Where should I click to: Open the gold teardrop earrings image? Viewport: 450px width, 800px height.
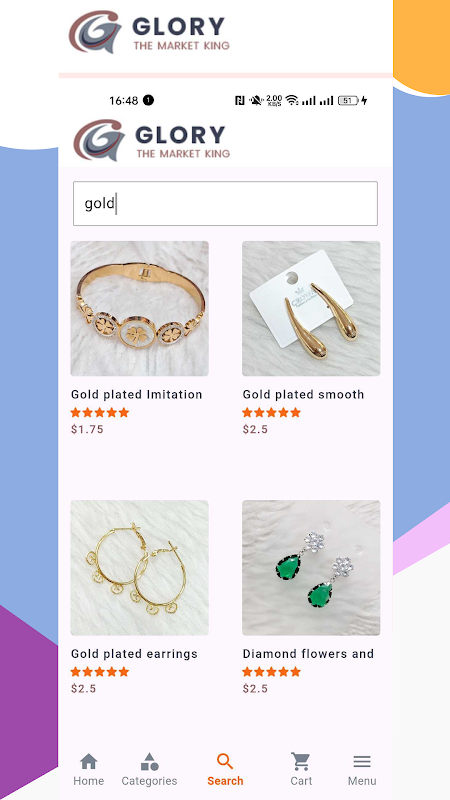point(311,309)
